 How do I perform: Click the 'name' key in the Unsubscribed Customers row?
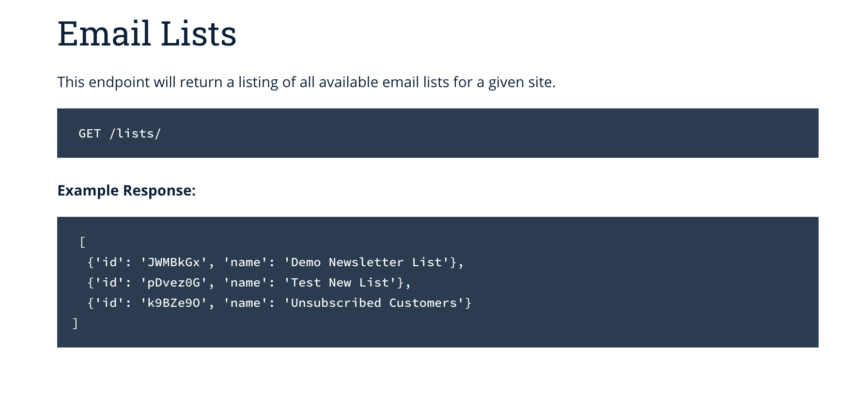click(245, 303)
